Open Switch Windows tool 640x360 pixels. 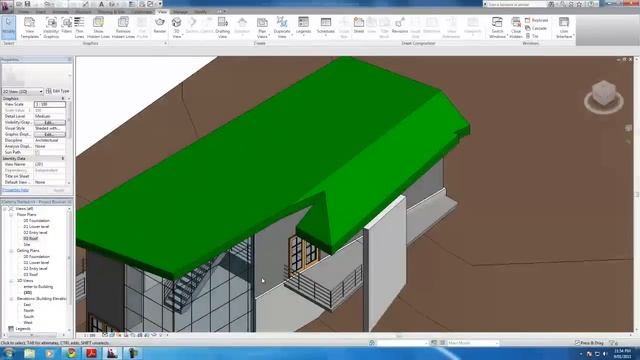click(x=497, y=28)
